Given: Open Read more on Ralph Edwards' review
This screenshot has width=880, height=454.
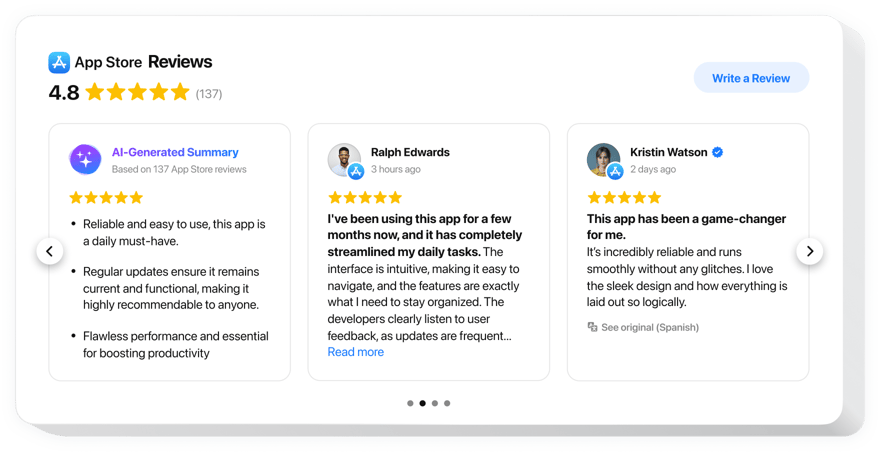Looking at the screenshot, I should [x=356, y=352].
